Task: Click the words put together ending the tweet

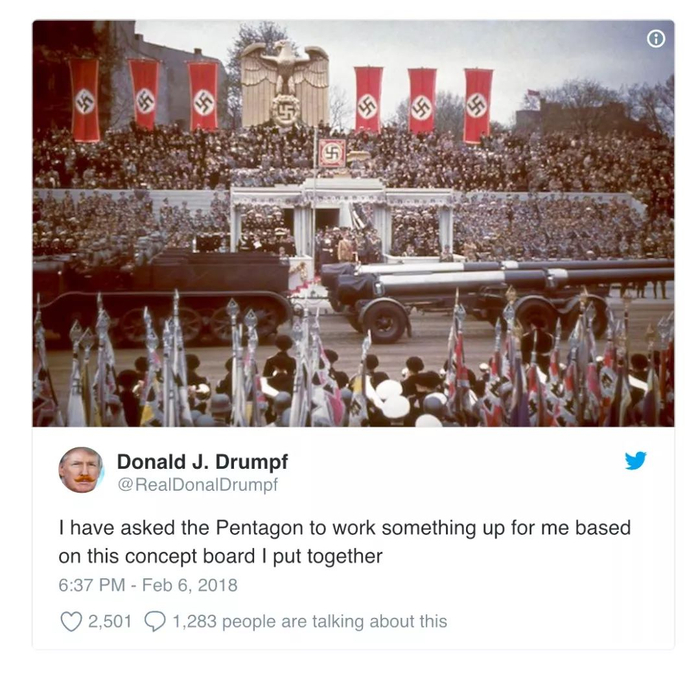Action: pyautogui.click(x=328, y=556)
